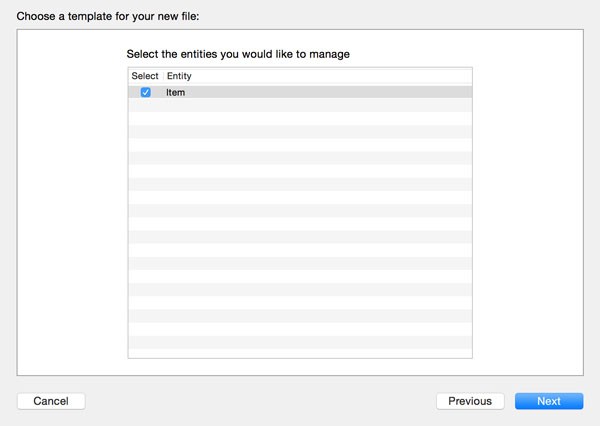
Task: Click the 'Select the entities' instruction label
Action: (x=238, y=54)
